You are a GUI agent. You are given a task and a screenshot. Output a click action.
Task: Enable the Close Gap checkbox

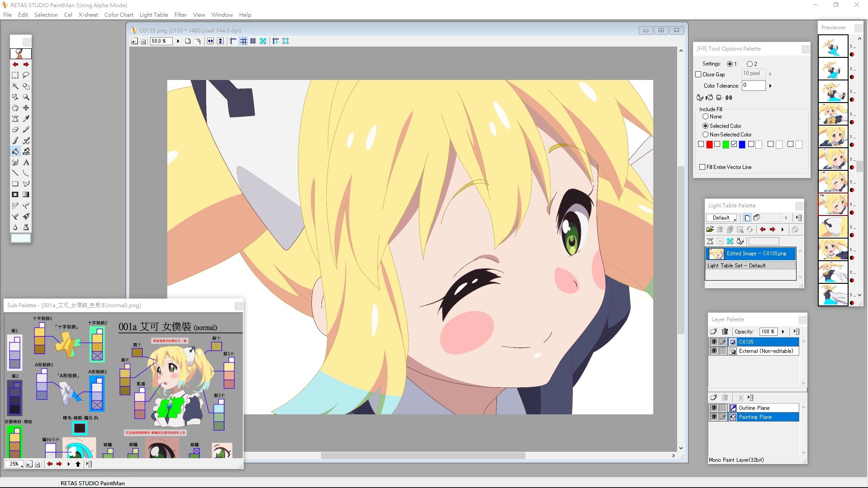[x=698, y=75]
